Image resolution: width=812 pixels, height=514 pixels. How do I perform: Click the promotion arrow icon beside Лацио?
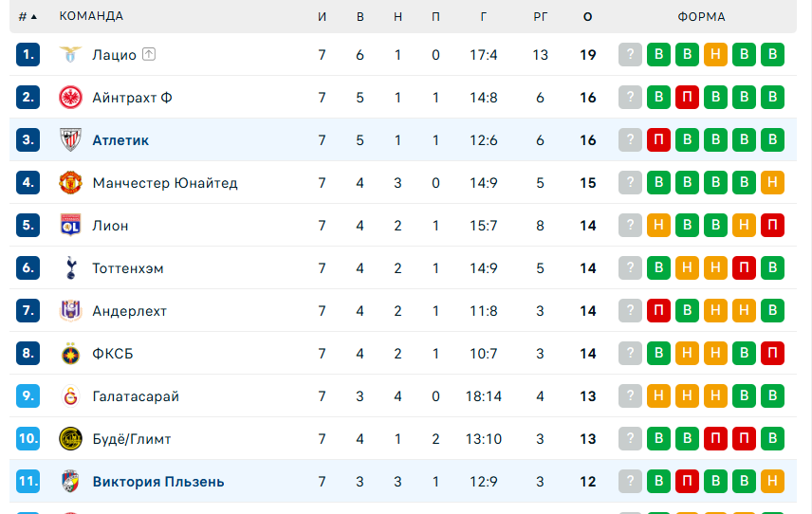pyautogui.click(x=149, y=55)
